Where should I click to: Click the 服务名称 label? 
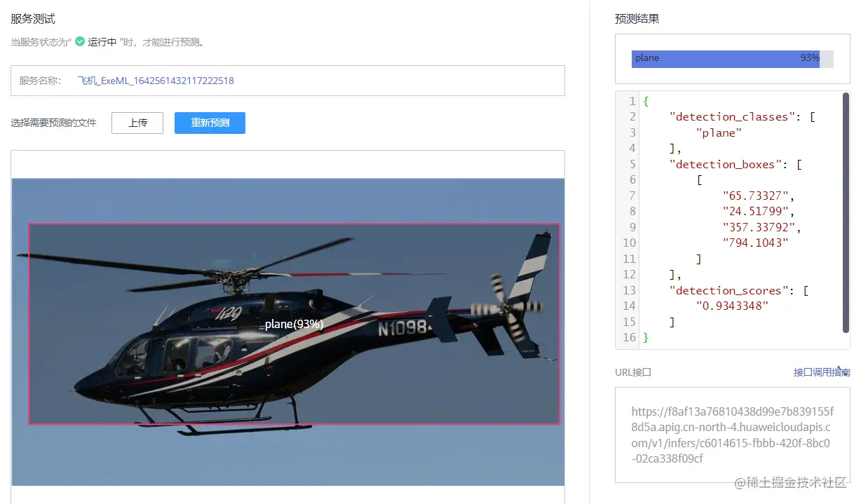40,81
